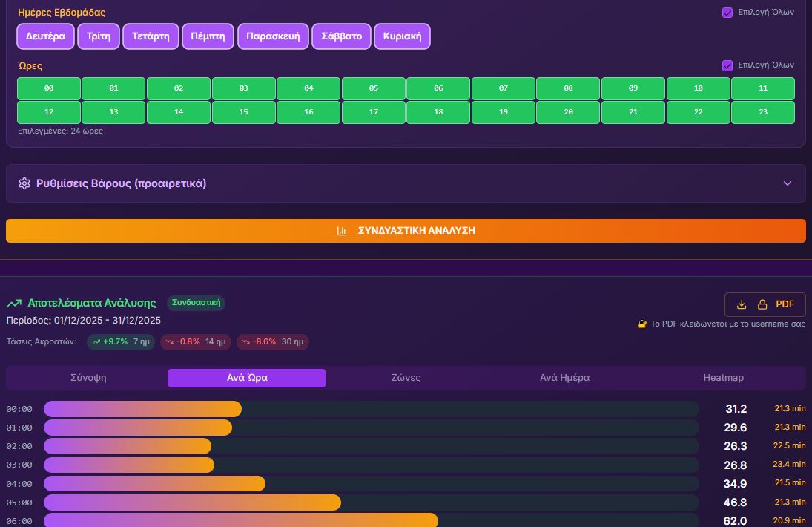
Task: Deselect the Δευτέρα day toggle
Action: [x=45, y=36]
